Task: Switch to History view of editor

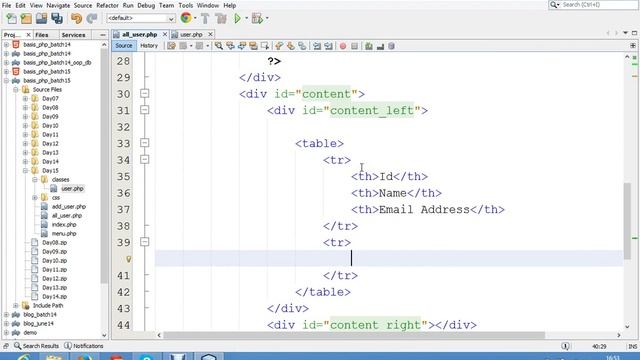Action: [x=149, y=46]
